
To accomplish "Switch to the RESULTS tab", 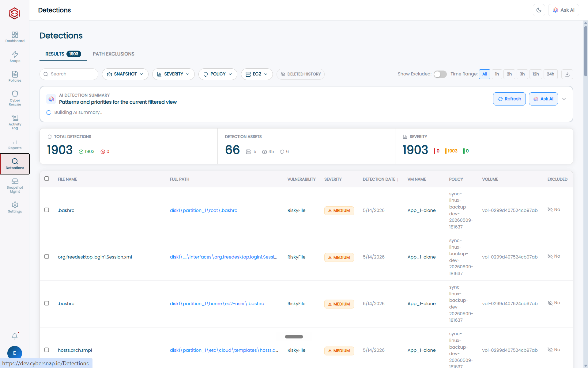I will pyautogui.click(x=63, y=54).
